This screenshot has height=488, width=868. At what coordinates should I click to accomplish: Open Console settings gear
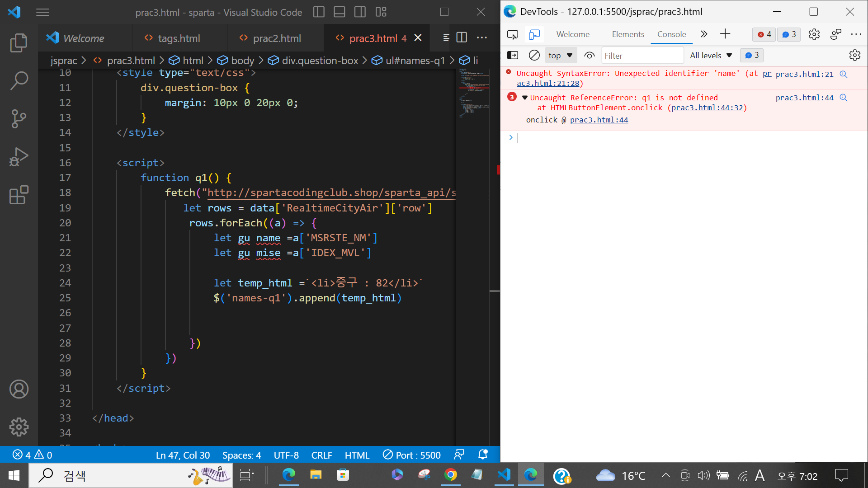[x=855, y=55]
